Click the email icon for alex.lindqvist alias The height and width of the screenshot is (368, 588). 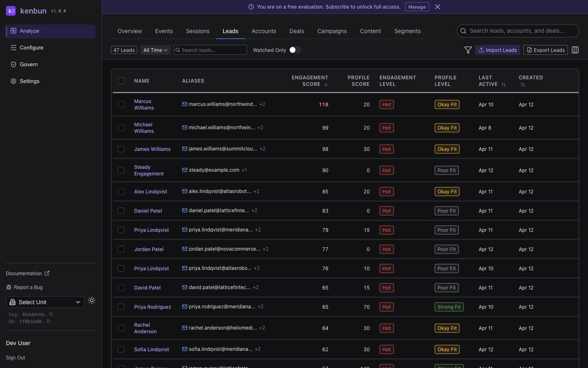pos(185,191)
